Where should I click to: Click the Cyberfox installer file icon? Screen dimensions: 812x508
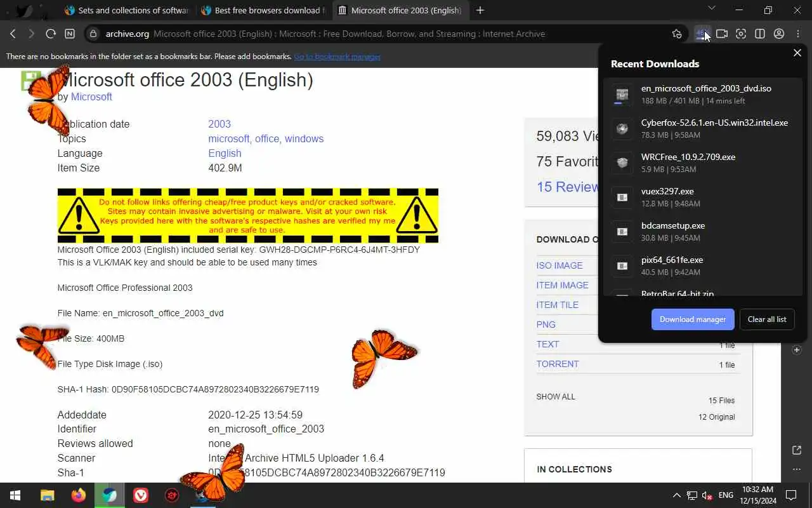pyautogui.click(x=622, y=129)
